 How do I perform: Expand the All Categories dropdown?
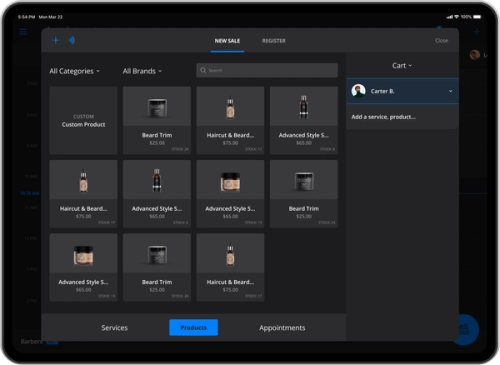click(75, 71)
